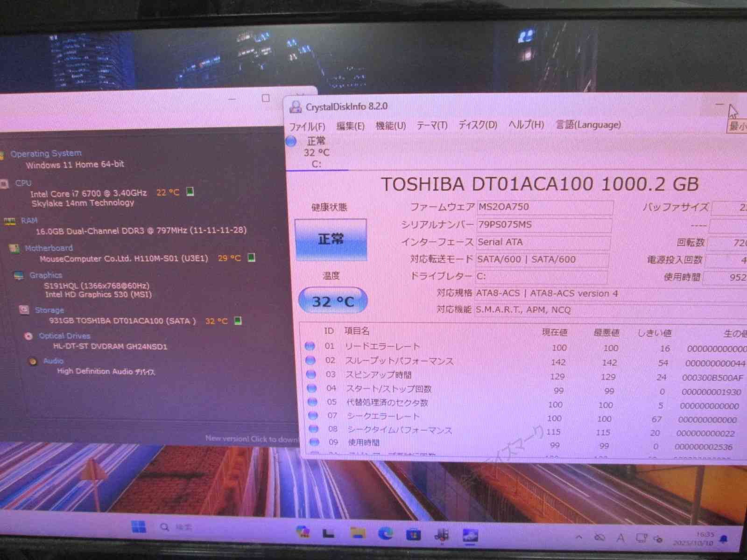Click the status indicator beside スピンアップ時間
This screenshot has height=560, width=747.
(310, 374)
